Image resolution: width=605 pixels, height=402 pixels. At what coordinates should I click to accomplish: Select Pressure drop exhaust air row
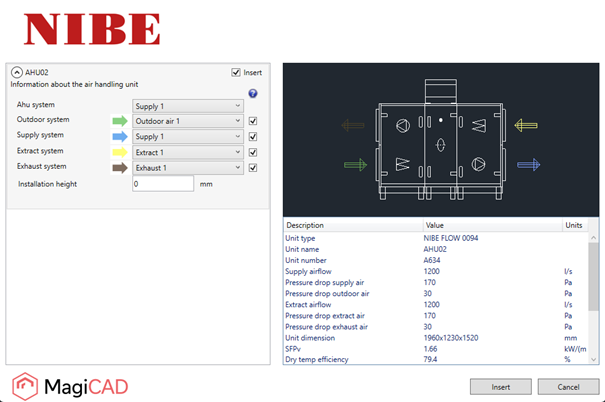tap(436, 327)
